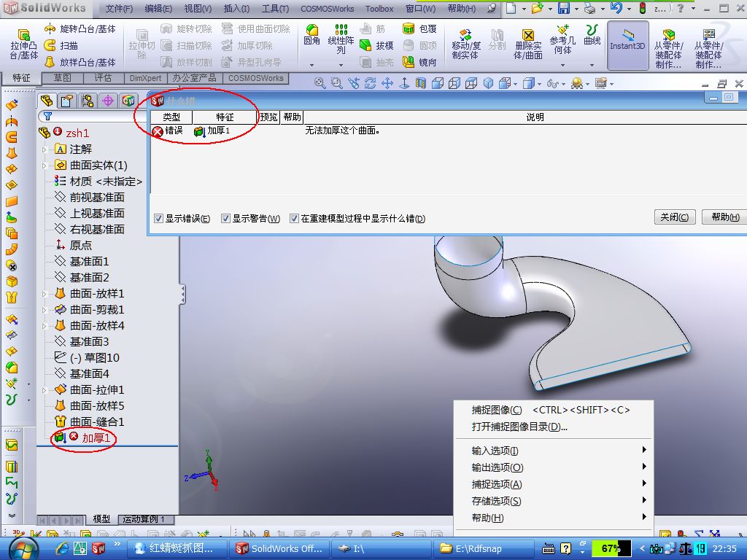
Task: Click the Fillet (圆角) tool
Action: pyautogui.click(x=311, y=35)
